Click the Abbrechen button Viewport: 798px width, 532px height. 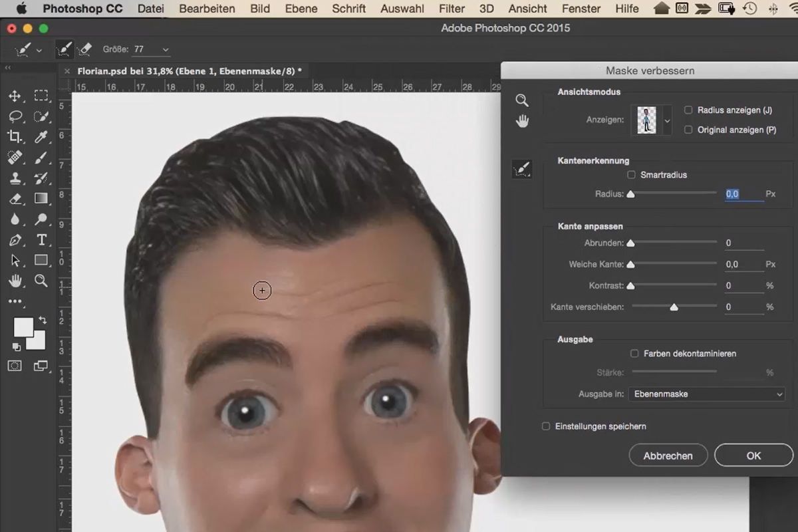(x=668, y=456)
